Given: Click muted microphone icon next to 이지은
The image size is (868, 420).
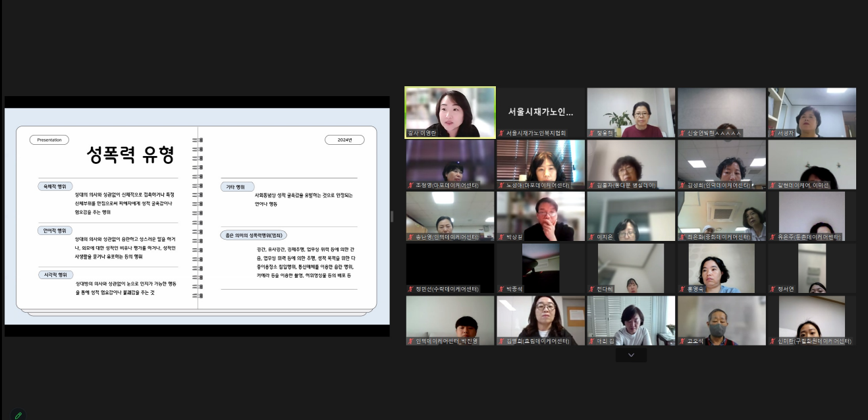Looking at the screenshot, I should [x=591, y=237].
